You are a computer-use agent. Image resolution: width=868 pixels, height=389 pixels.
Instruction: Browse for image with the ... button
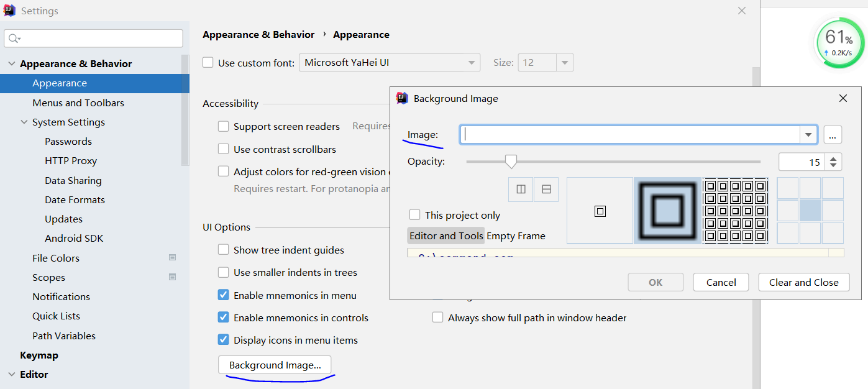click(x=833, y=134)
